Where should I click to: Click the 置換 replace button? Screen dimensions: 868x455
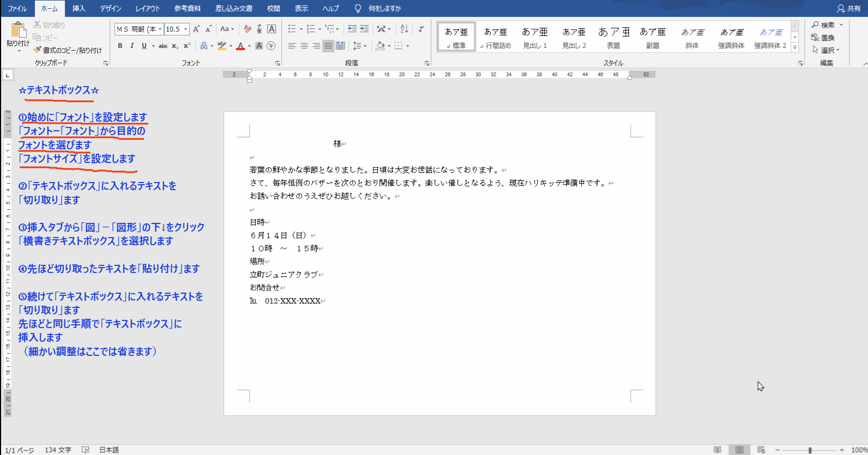[x=823, y=38]
